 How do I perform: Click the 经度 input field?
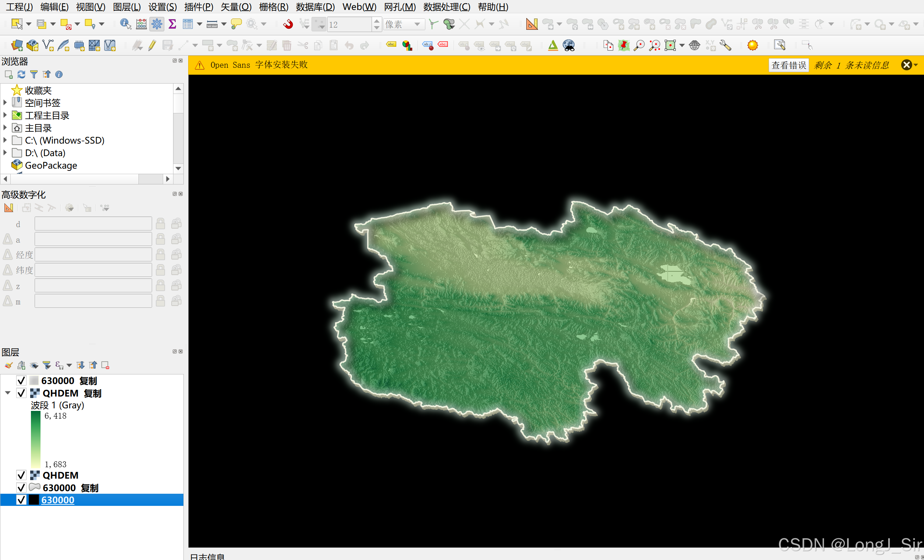[x=93, y=254]
